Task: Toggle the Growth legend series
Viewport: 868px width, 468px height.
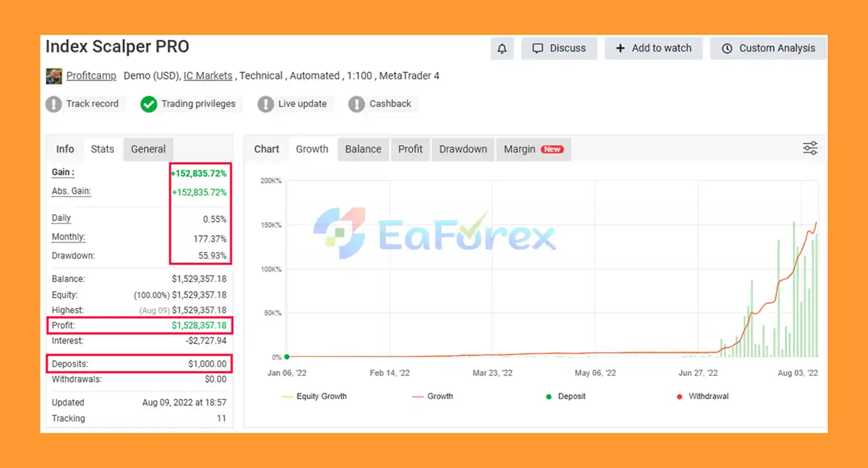Action: point(433,396)
